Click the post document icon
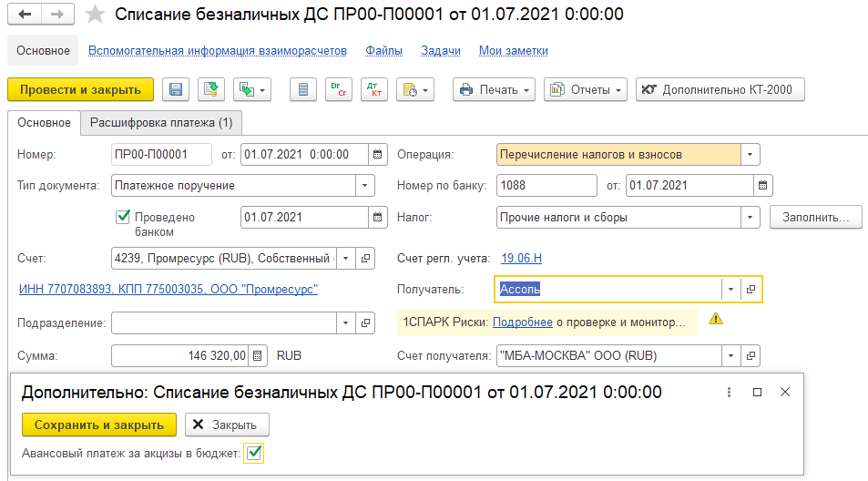The image size is (868, 481). click(211, 89)
